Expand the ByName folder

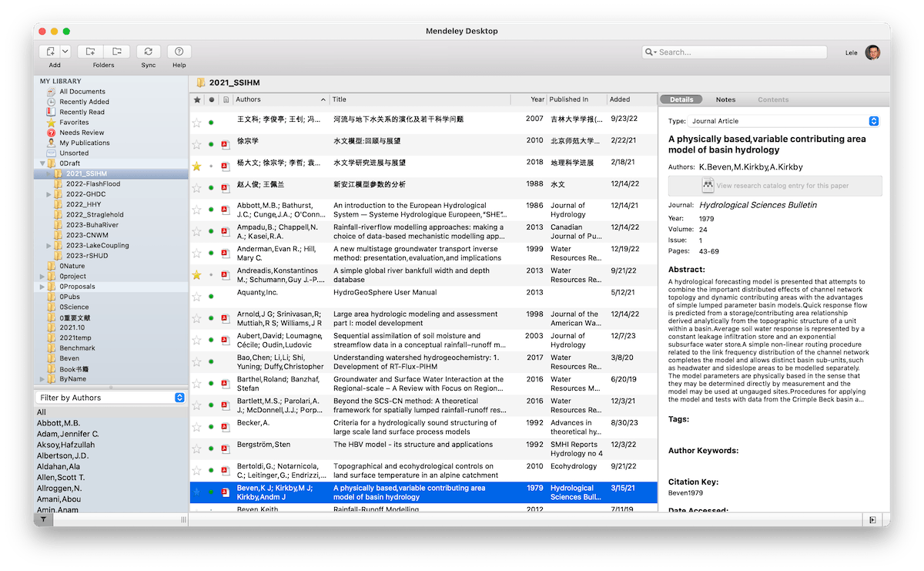click(43, 379)
